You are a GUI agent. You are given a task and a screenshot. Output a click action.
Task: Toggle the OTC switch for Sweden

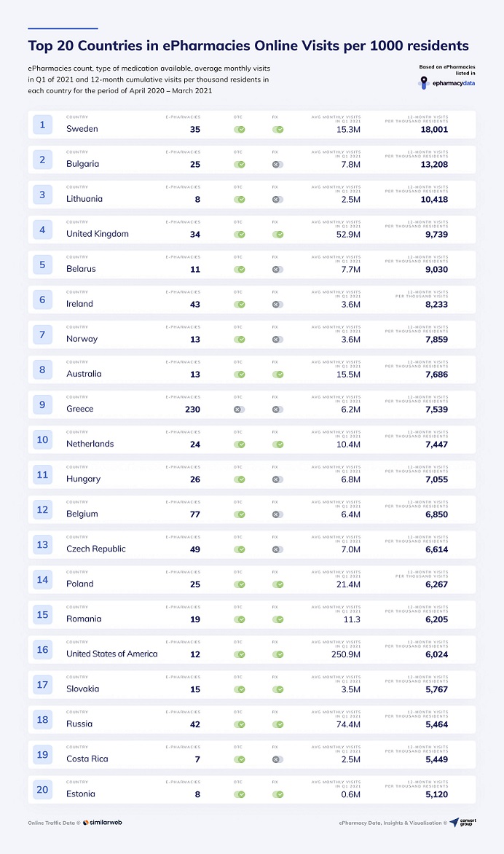click(240, 130)
